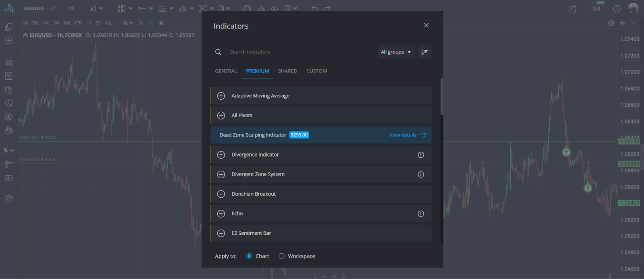The height and width of the screenshot is (279, 644).
Task: Click the redo arrow in top toolbar
Action: pyautogui.click(x=327, y=8)
